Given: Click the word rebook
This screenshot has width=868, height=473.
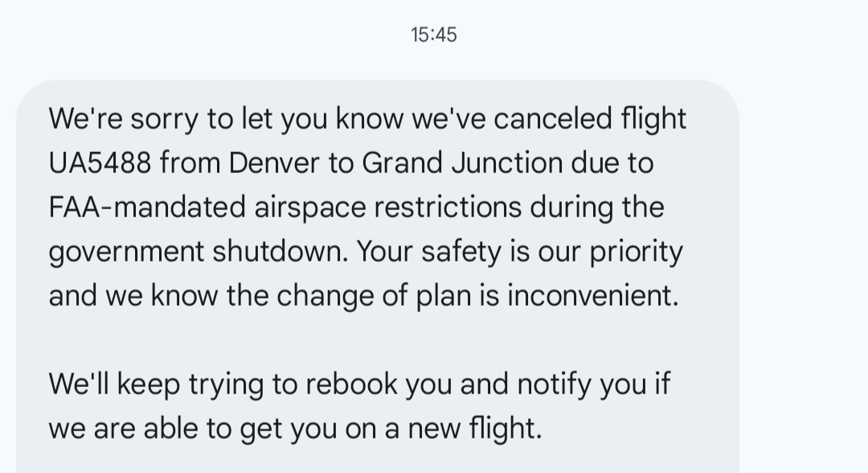Looking at the screenshot, I should (x=350, y=384).
